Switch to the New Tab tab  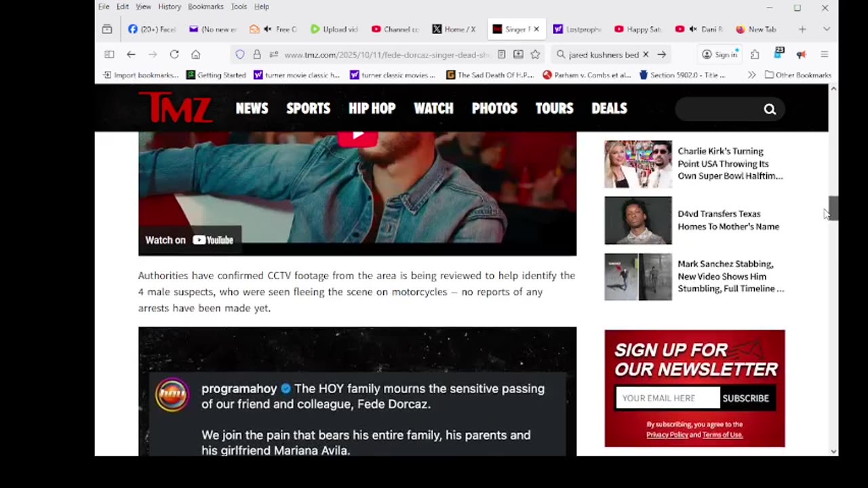[757, 29]
